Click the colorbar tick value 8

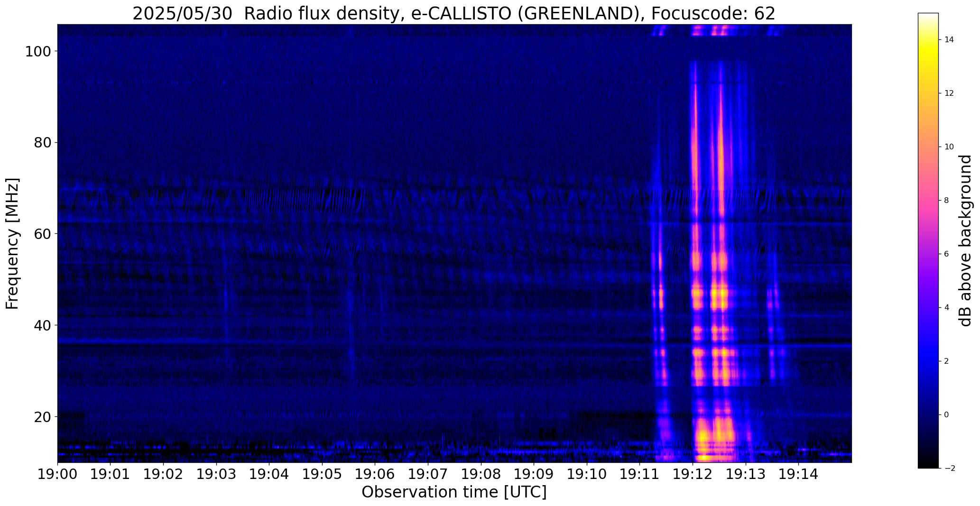tap(946, 201)
